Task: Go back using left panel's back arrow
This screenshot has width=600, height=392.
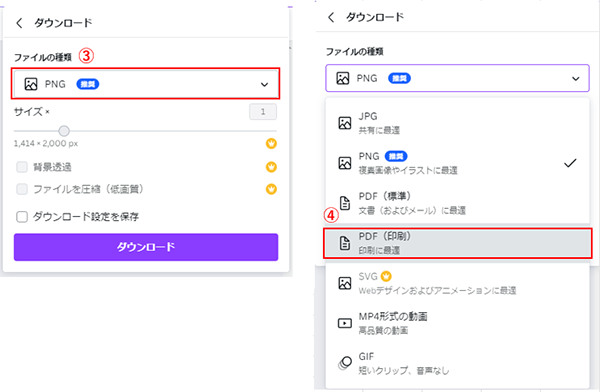Action: (19, 23)
